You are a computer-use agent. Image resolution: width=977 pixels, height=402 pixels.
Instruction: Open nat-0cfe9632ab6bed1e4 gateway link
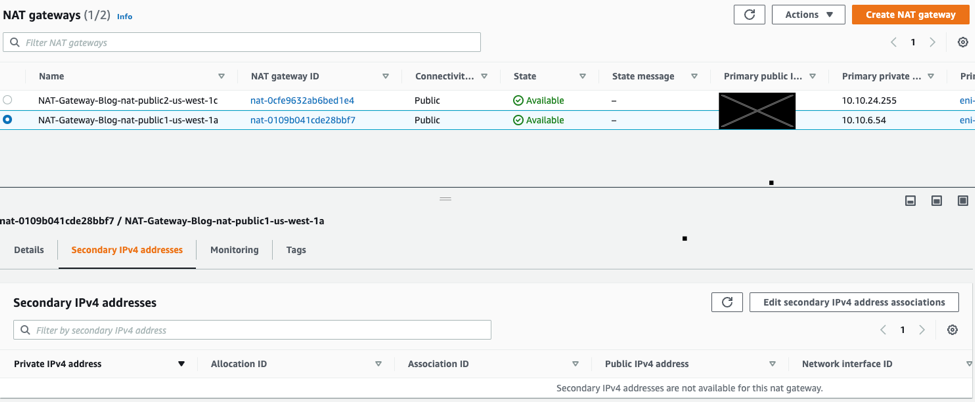click(302, 101)
